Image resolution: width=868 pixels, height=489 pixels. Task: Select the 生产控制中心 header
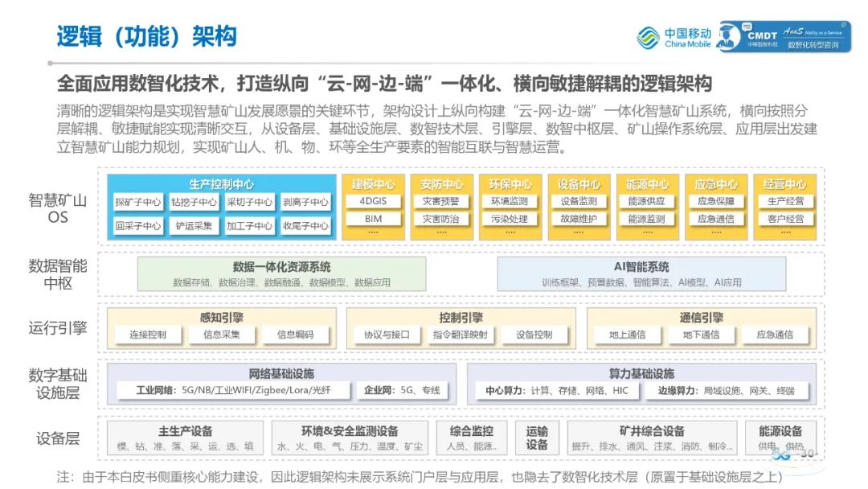(x=221, y=184)
